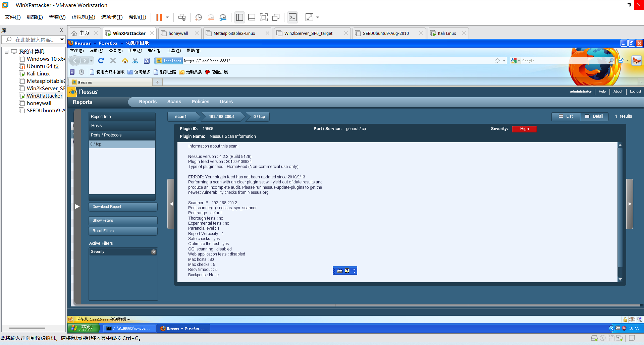
Task: Open the VMware 虚拟机(M) menu
Action: [x=84, y=17]
